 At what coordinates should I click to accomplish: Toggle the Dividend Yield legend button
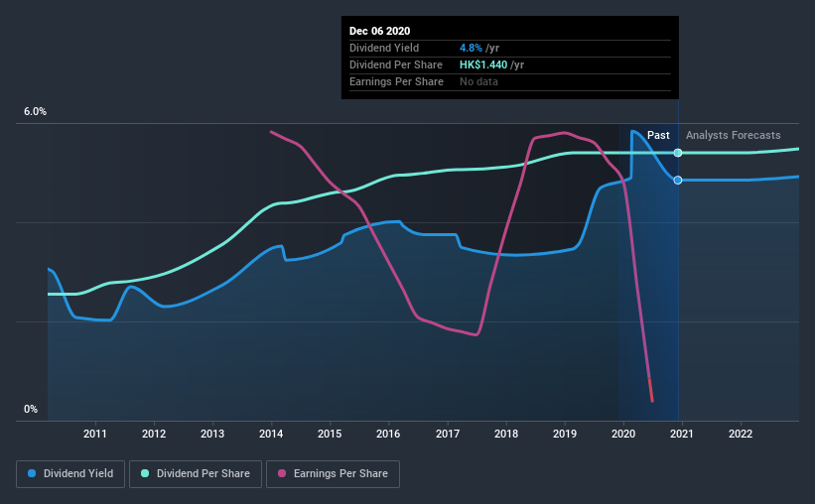70,474
